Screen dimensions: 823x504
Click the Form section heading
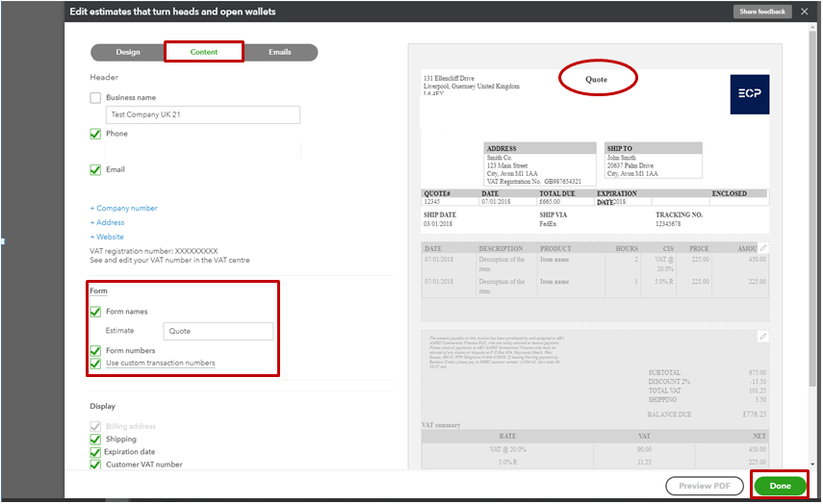[x=98, y=291]
